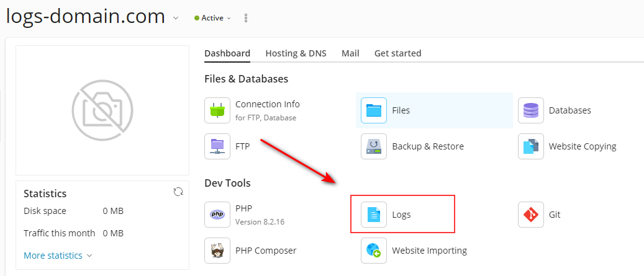Viewport: 644px width, 276px height.
Task: Open Backup & Restore icon
Action: point(374,146)
